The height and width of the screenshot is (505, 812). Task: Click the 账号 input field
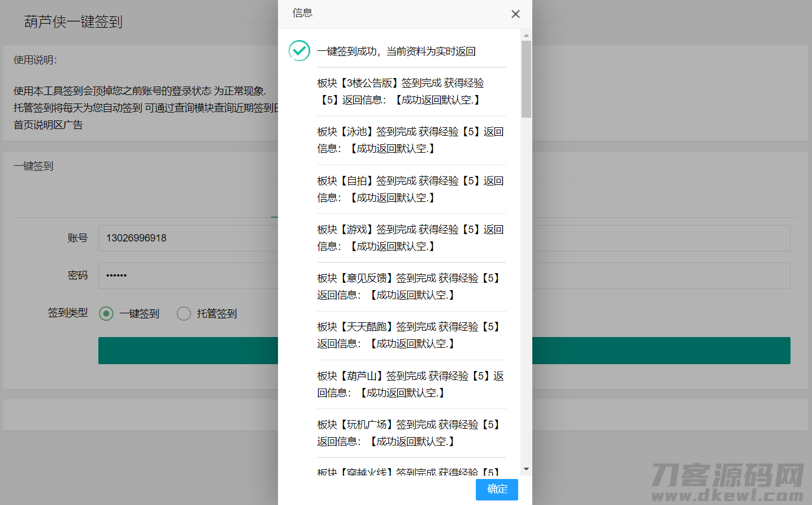tap(186, 238)
